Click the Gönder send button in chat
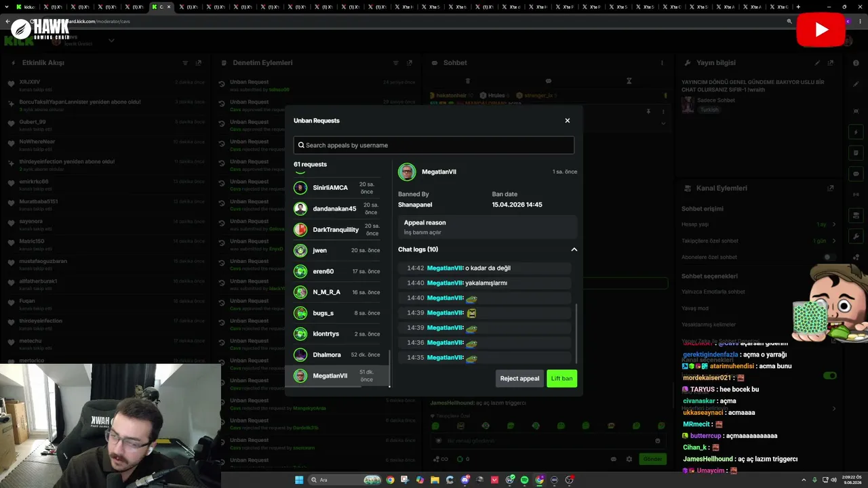The width and height of the screenshot is (868, 488). pyautogui.click(x=652, y=459)
